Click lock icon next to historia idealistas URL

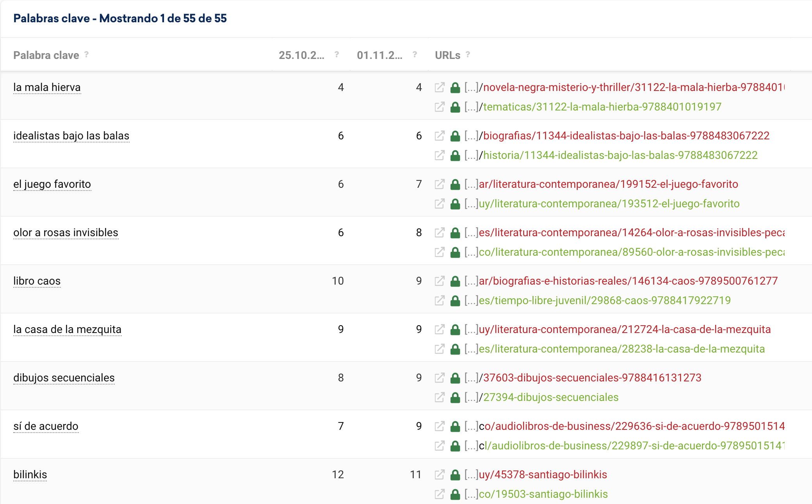[x=455, y=155]
